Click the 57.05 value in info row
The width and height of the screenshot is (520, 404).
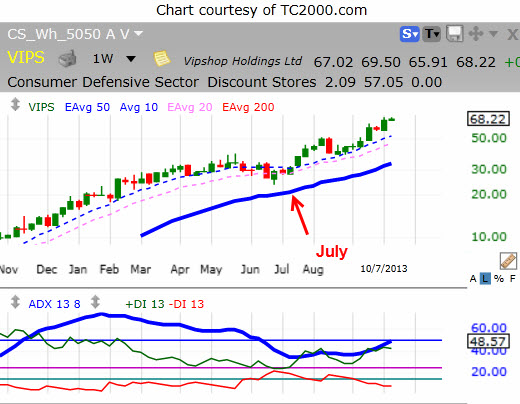(x=383, y=82)
